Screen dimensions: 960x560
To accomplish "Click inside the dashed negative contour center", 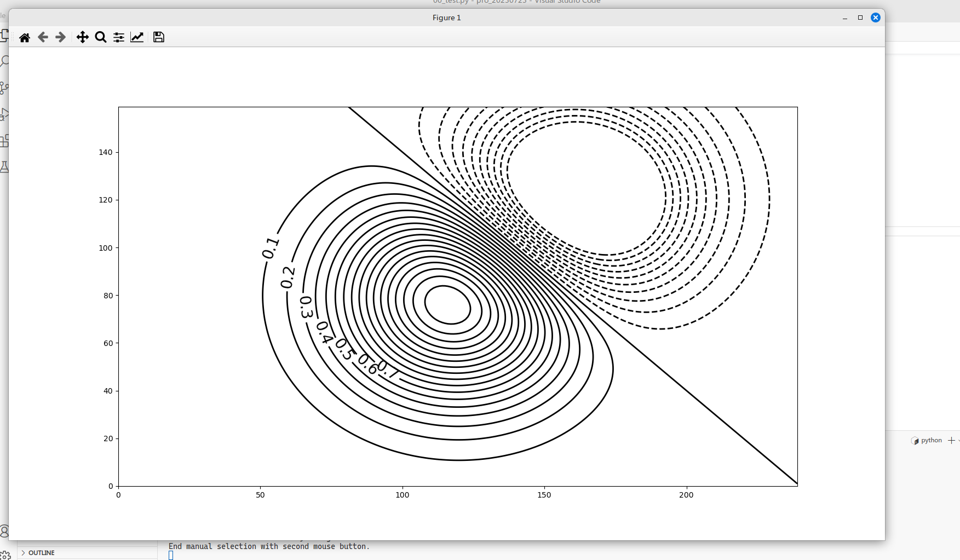I will [x=587, y=188].
